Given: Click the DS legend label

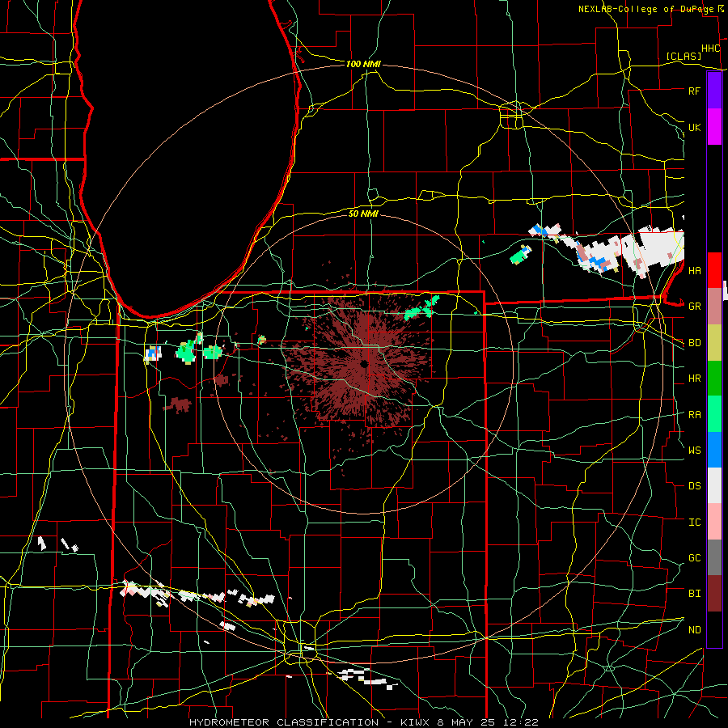Looking at the screenshot, I should (694, 485).
